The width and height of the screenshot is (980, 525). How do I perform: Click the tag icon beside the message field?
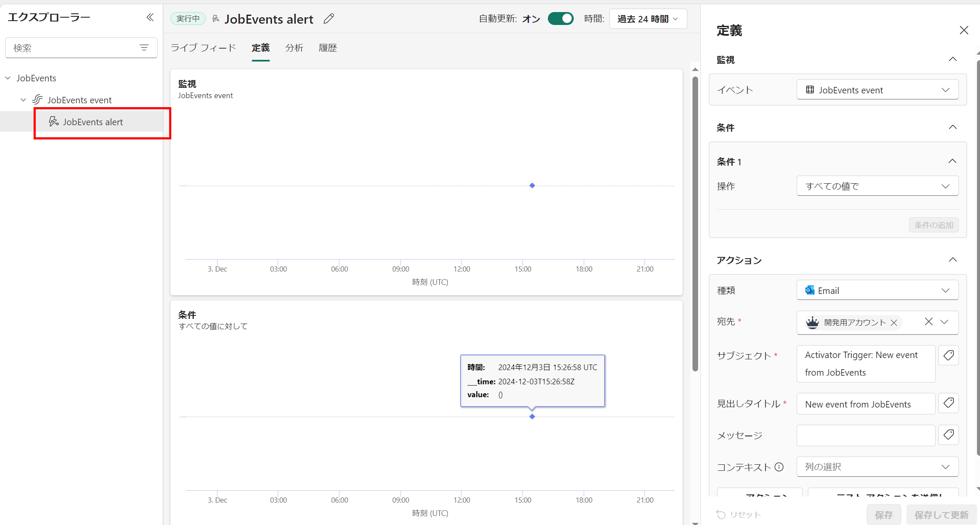pyautogui.click(x=949, y=435)
